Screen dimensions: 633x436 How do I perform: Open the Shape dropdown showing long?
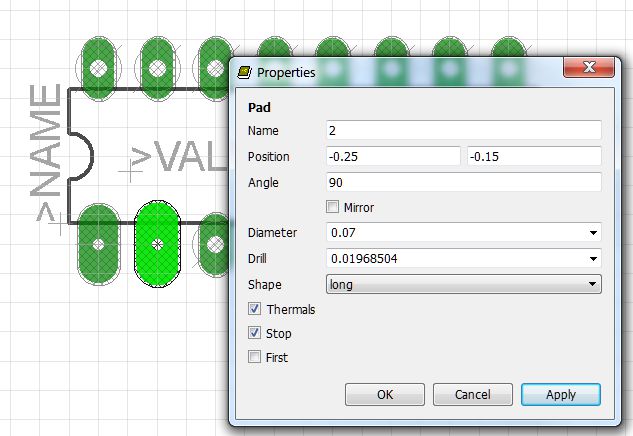593,285
